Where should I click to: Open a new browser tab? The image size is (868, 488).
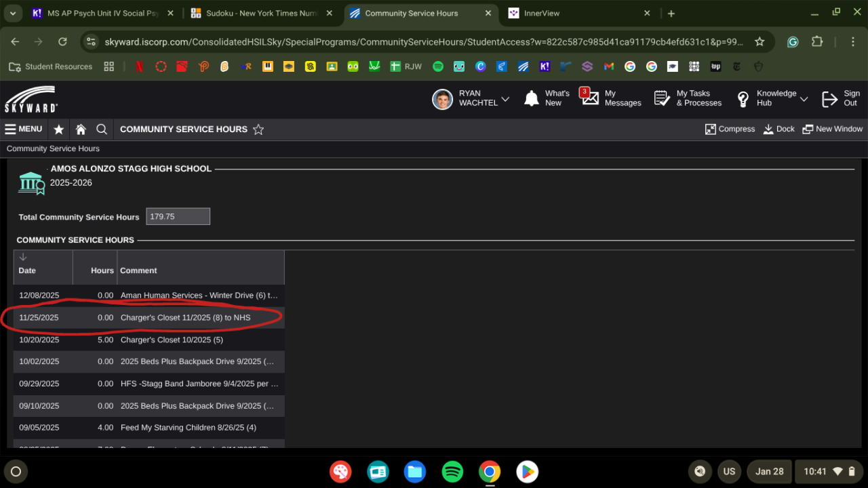671,14
